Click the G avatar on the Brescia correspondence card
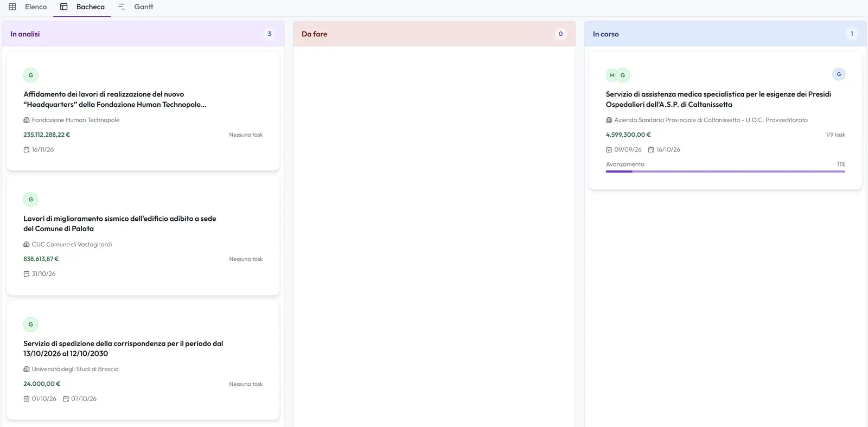The width and height of the screenshot is (868, 427). pos(31,324)
